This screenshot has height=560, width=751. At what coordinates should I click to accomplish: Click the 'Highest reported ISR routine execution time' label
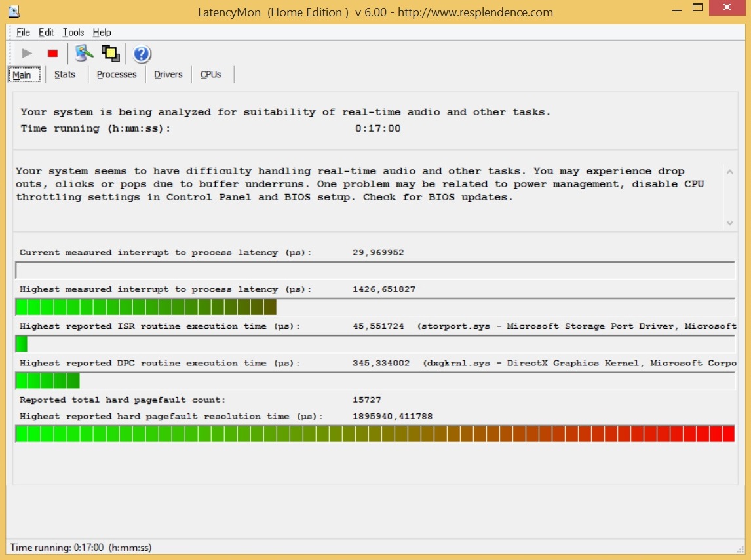(x=160, y=326)
